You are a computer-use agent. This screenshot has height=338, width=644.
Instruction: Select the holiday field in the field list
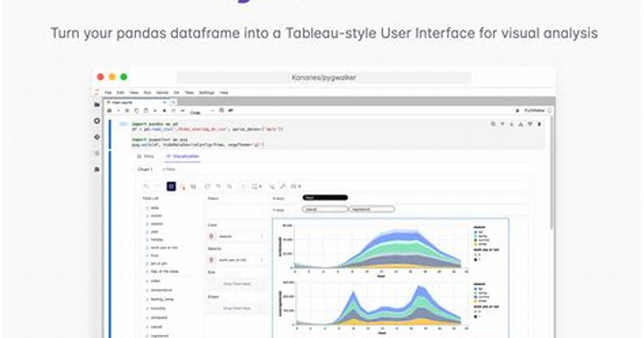tap(157, 240)
